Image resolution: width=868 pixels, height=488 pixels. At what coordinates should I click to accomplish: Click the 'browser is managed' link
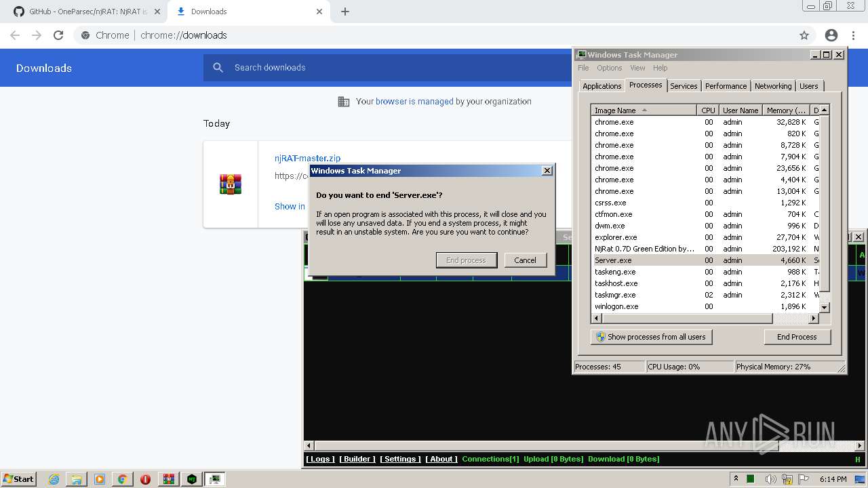(x=414, y=102)
